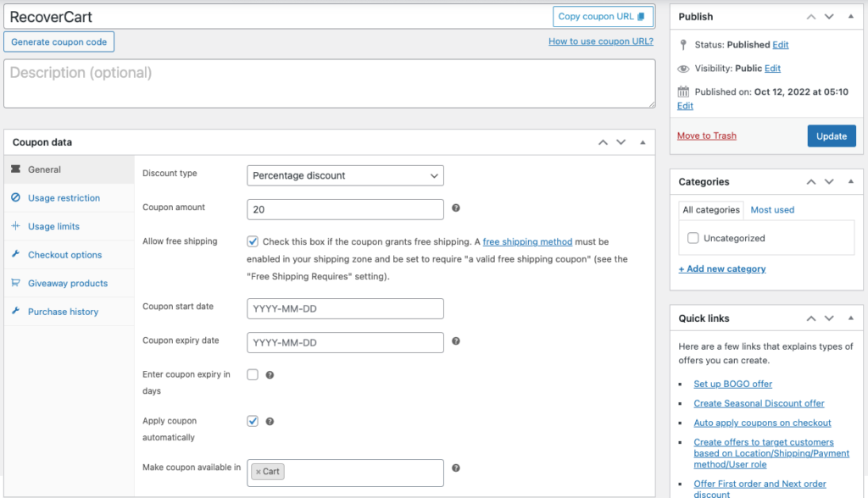The height and width of the screenshot is (498, 868).
Task: Open Offer First order and Next order link
Action: pyautogui.click(x=759, y=489)
